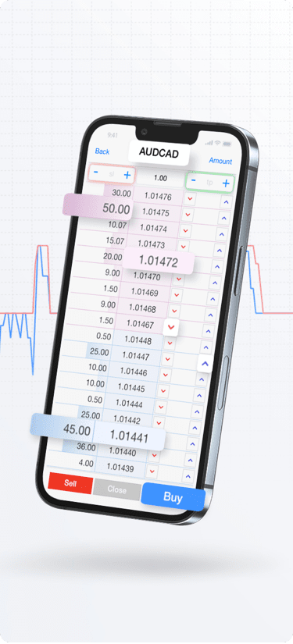Increase stop loss with the sl plus

pos(127,176)
